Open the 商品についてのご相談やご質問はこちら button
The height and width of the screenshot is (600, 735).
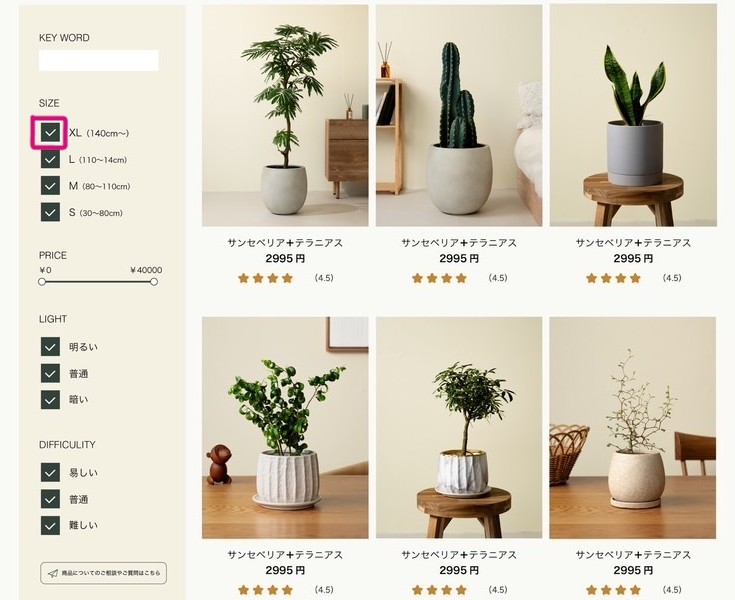click(x=104, y=573)
